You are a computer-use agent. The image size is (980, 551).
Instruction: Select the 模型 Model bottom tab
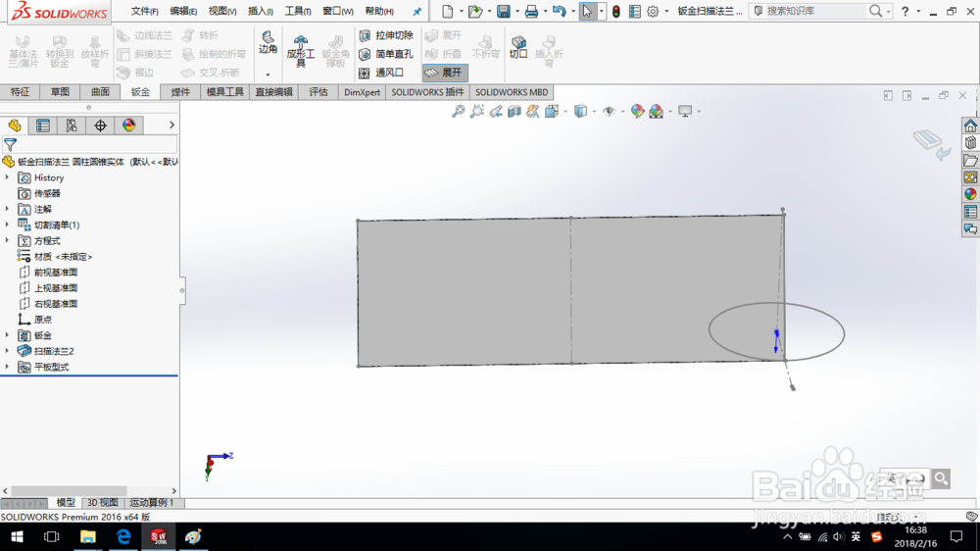coord(66,503)
